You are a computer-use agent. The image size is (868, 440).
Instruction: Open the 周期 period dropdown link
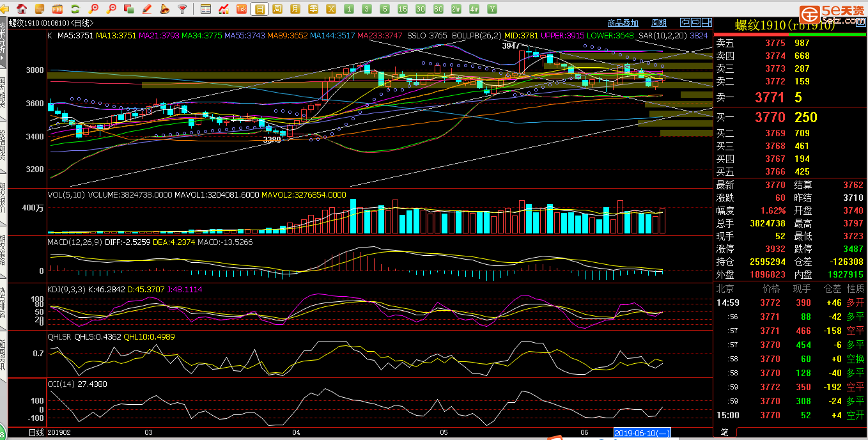pyautogui.click(x=659, y=23)
